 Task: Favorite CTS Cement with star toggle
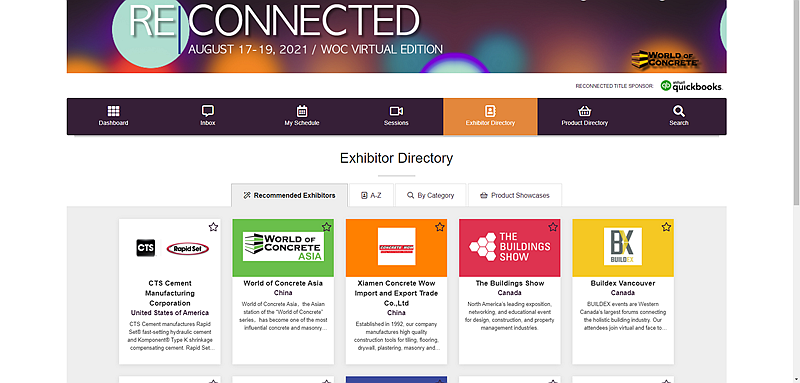click(x=213, y=227)
